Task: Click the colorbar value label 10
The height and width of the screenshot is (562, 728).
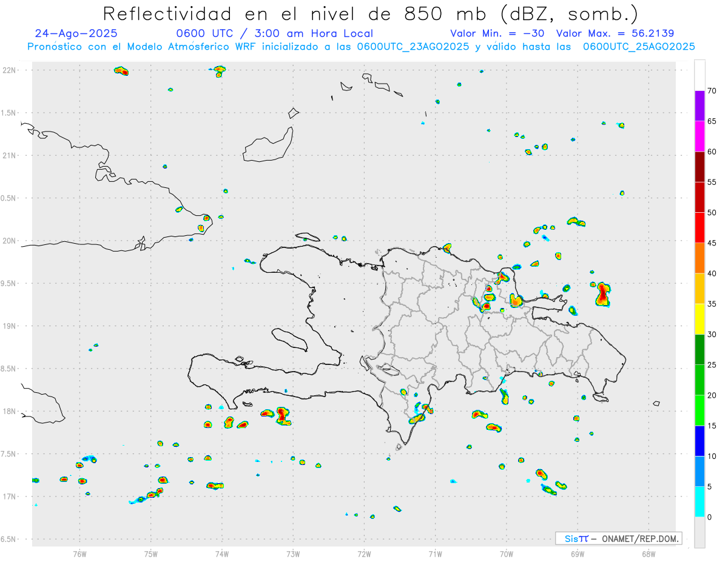Action: pos(712,457)
